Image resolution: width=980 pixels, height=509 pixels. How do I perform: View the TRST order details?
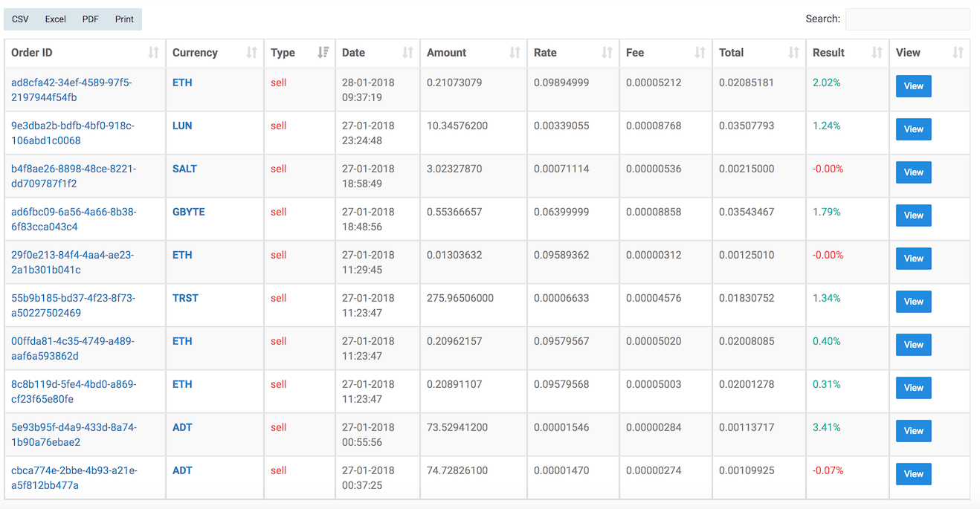pos(914,302)
